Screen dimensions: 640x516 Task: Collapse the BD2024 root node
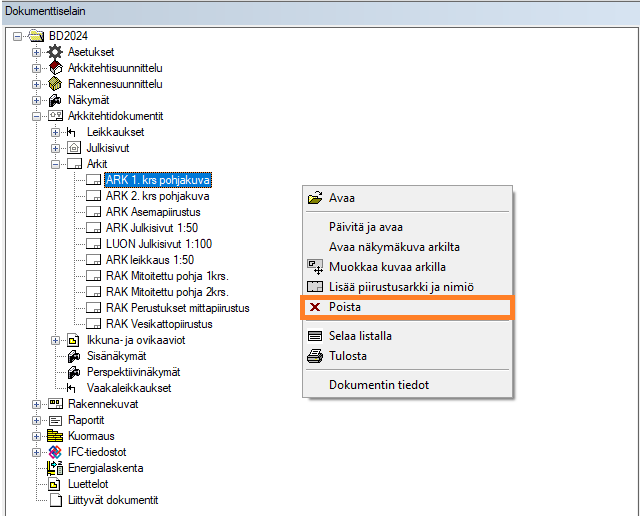tap(17, 36)
